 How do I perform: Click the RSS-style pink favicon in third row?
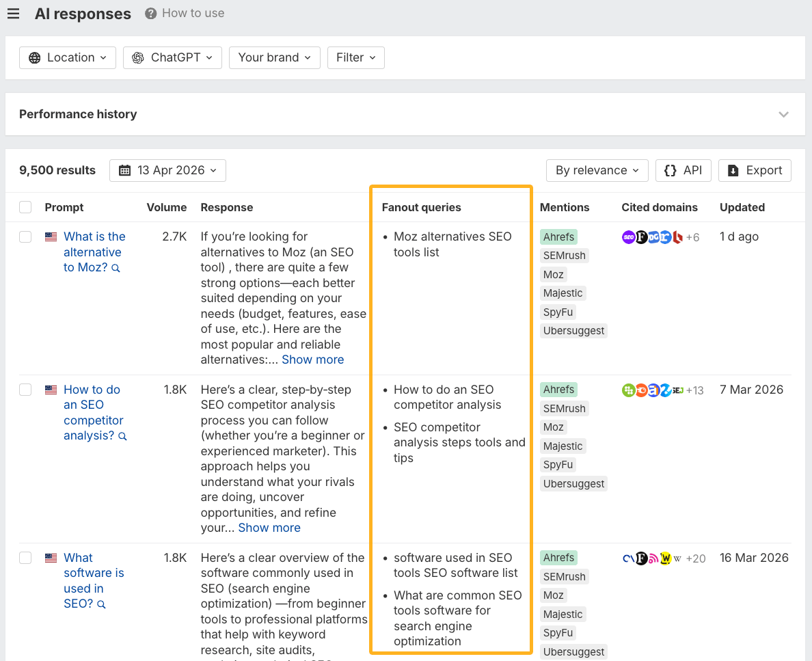tap(653, 558)
